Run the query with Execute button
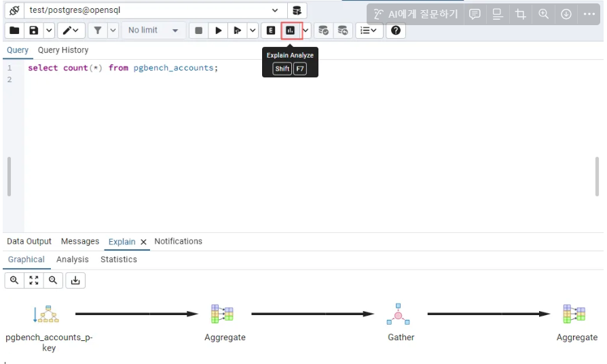Screen dimensions: 607x364 (x=218, y=31)
